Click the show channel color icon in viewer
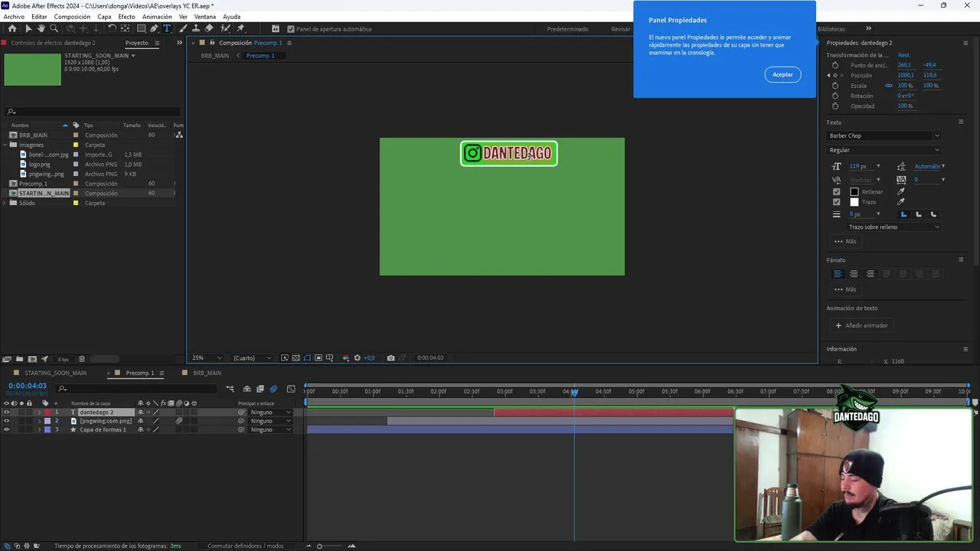This screenshot has height=551, width=980. pyautogui.click(x=345, y=357)
